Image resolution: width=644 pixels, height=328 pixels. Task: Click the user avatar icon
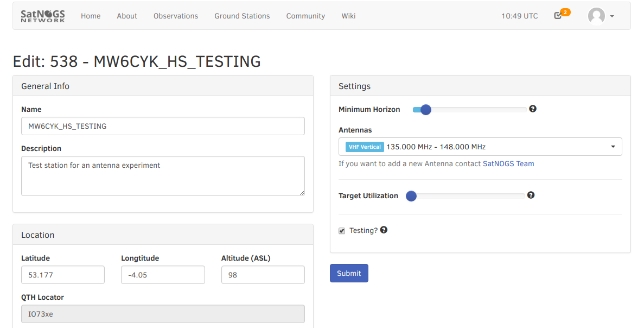596,16
